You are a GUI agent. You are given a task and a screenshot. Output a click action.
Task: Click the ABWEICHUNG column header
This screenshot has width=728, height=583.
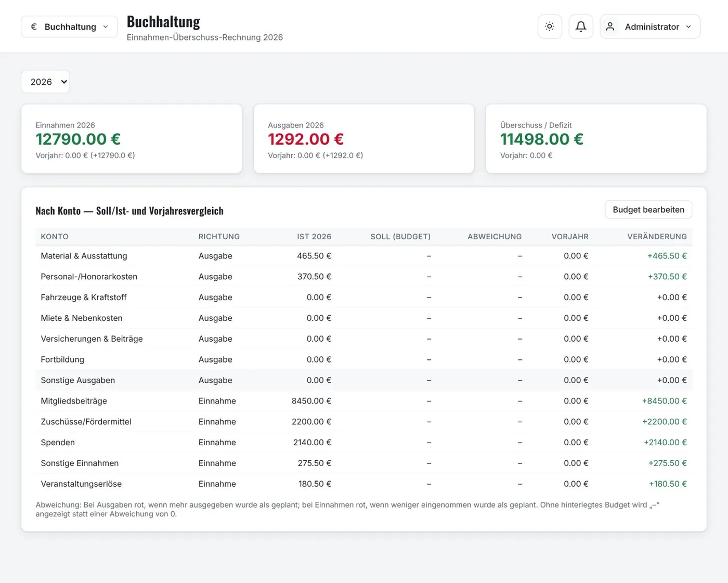[495, 237]
